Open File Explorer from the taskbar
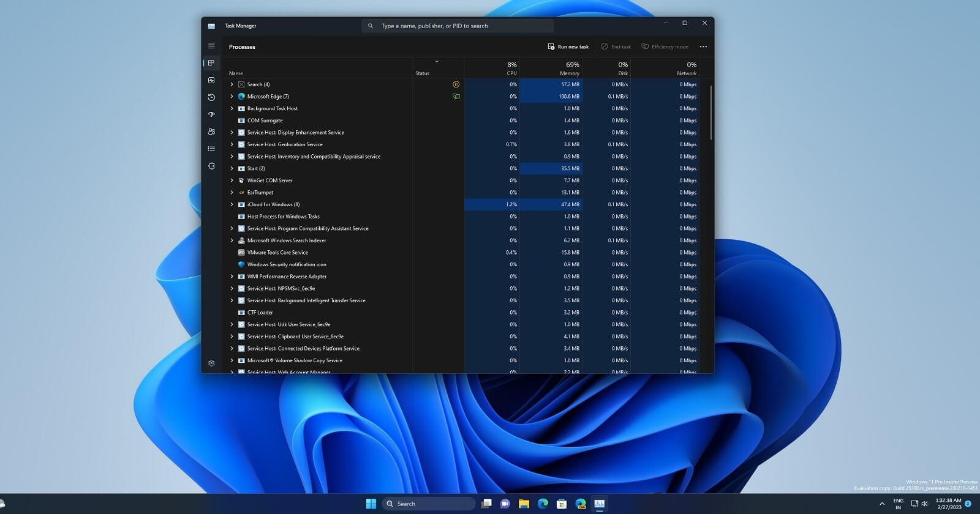 click(524, 504)
